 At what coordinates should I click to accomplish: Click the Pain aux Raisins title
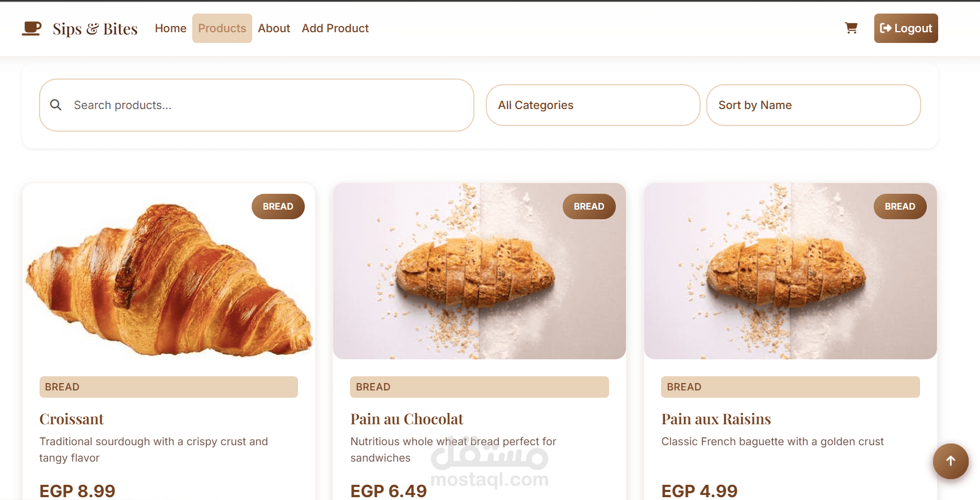click(716, 419)
